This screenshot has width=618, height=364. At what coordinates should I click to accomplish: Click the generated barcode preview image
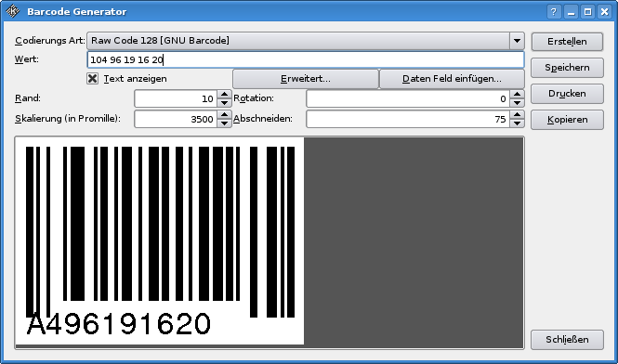(x=160, y=241)
